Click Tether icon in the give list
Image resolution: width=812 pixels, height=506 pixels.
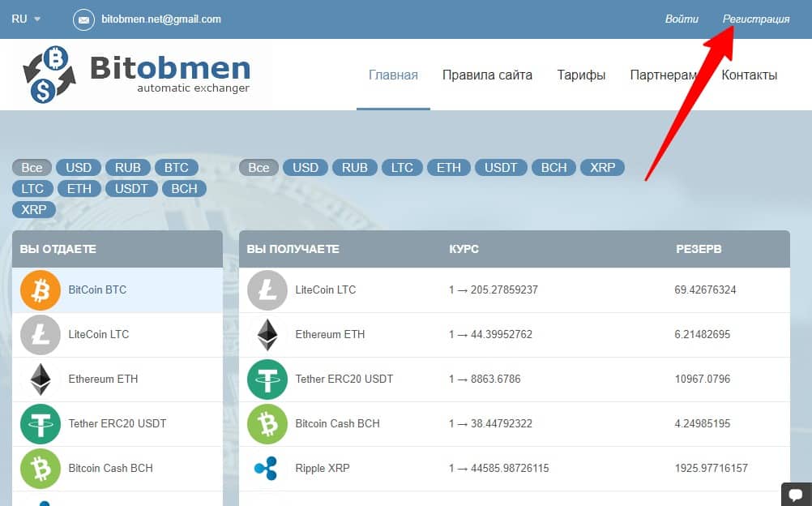click(41, 423)
